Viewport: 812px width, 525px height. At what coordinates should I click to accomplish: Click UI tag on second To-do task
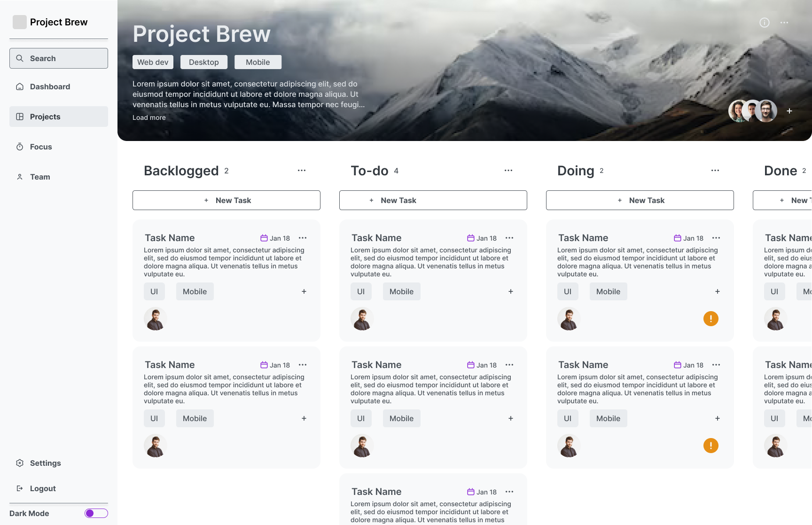[x=361, y=418]
